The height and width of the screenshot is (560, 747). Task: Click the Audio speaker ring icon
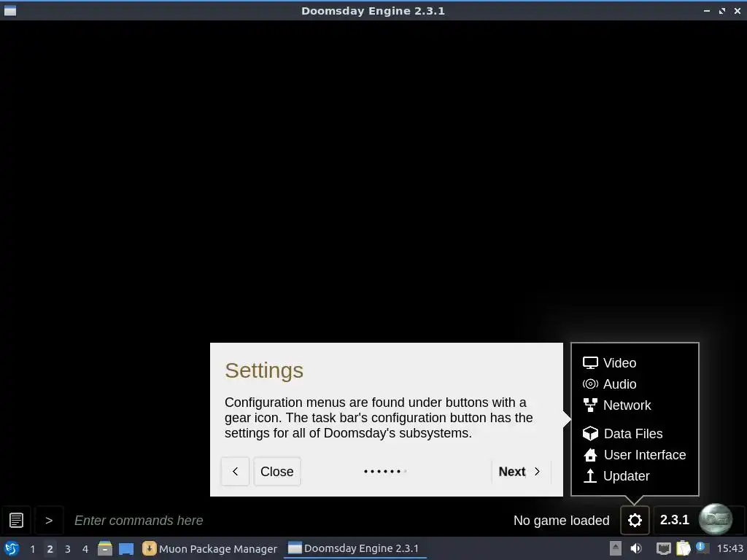590,384
